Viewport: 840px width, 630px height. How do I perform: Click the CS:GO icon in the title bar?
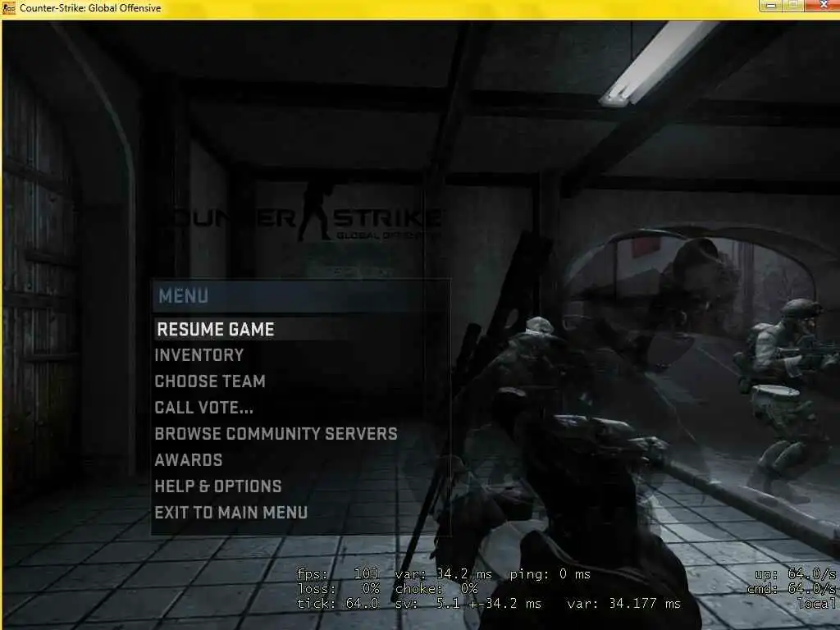[x=9, y=8]
